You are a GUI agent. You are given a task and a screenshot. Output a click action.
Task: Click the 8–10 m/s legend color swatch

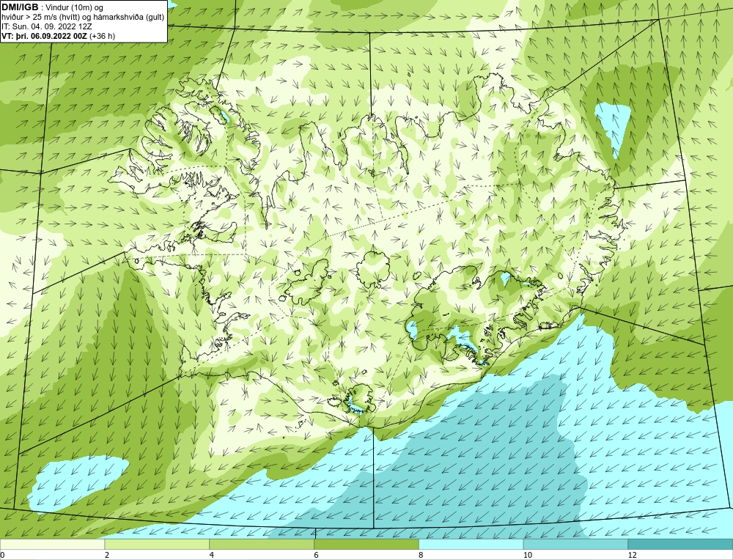point(471,544)
